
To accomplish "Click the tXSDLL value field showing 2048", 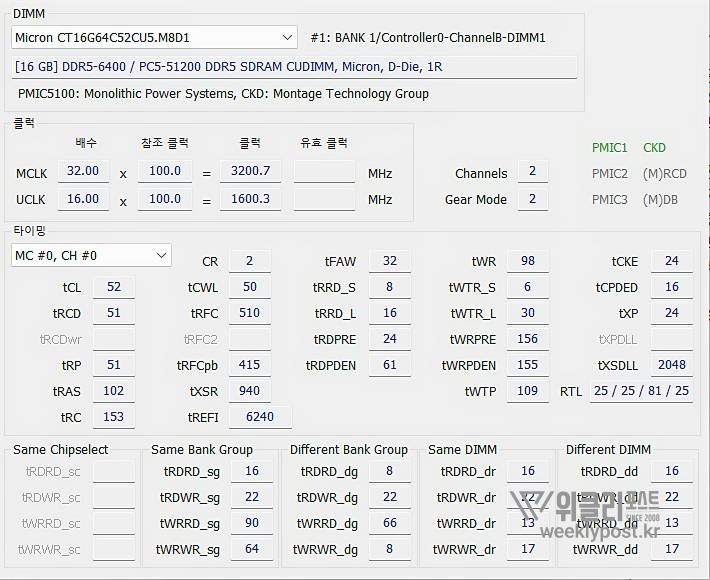I will (672, 365).
